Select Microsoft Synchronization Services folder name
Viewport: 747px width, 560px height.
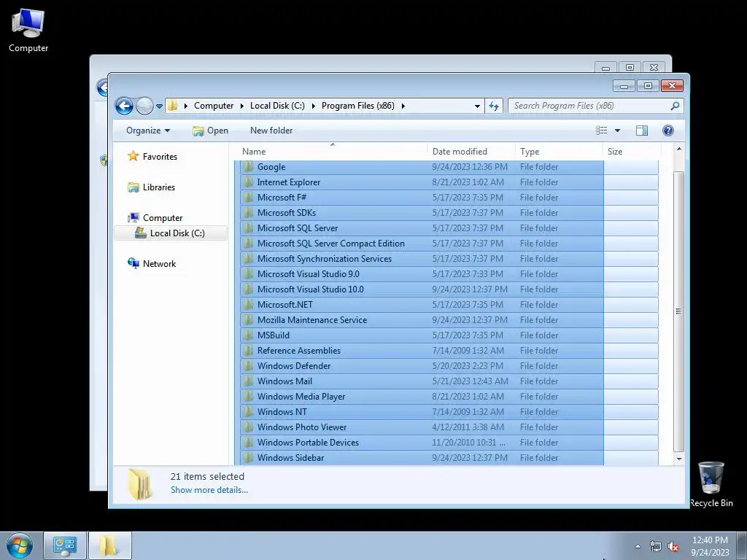(325, 259)
